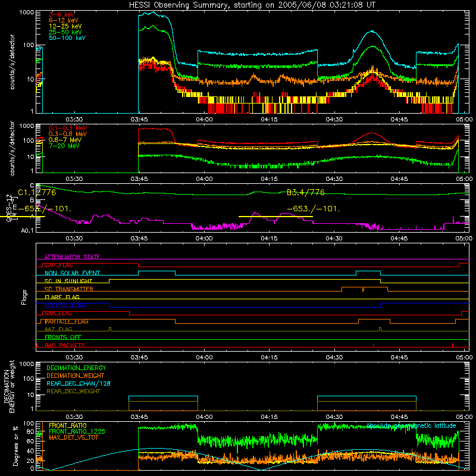Pick the 0.8-7 MeV legend label
Image resolution: width=476 pixels, height=476 pixels.
65,140
